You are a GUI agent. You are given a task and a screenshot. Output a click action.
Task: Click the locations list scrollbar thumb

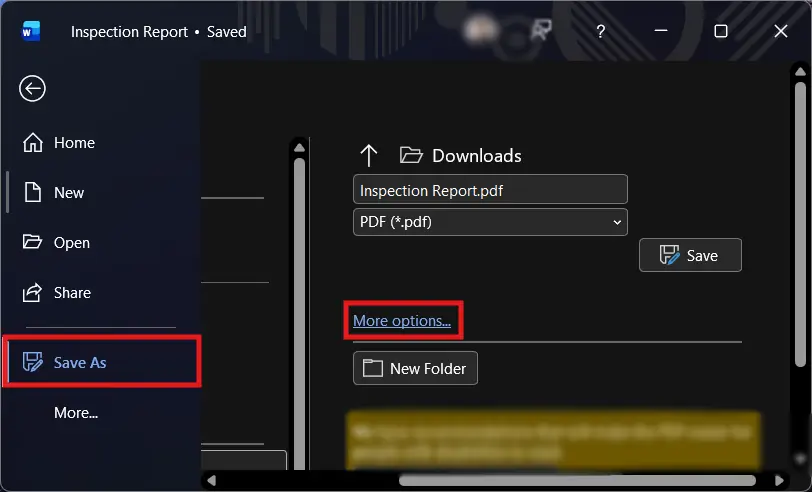[299, 313]
